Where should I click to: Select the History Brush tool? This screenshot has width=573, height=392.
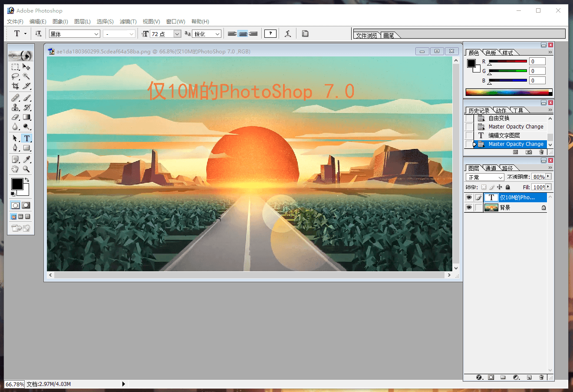26,107
